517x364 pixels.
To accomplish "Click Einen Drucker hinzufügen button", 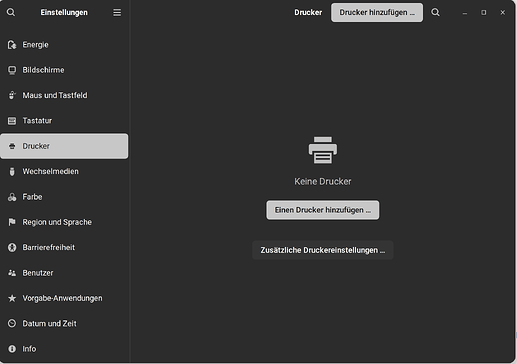I will [323, 210].
